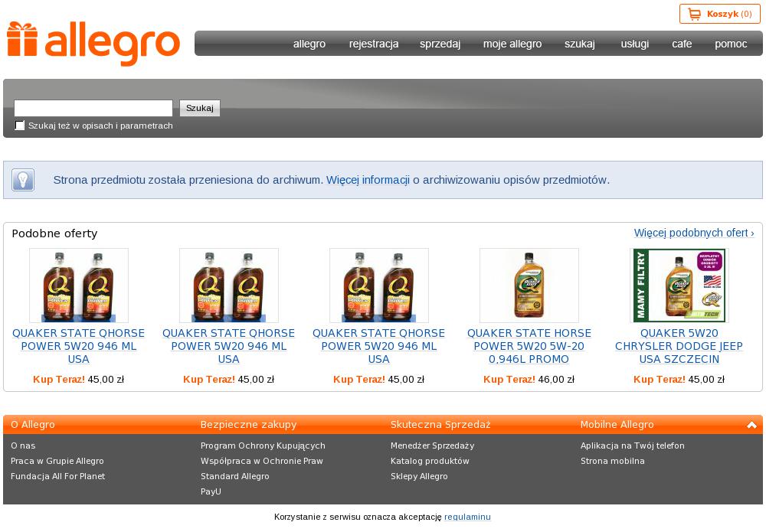Screen dimensions: 766x532
Task: Click the lightbulb info icon in the archive notice
Action: tap(23, 180)
